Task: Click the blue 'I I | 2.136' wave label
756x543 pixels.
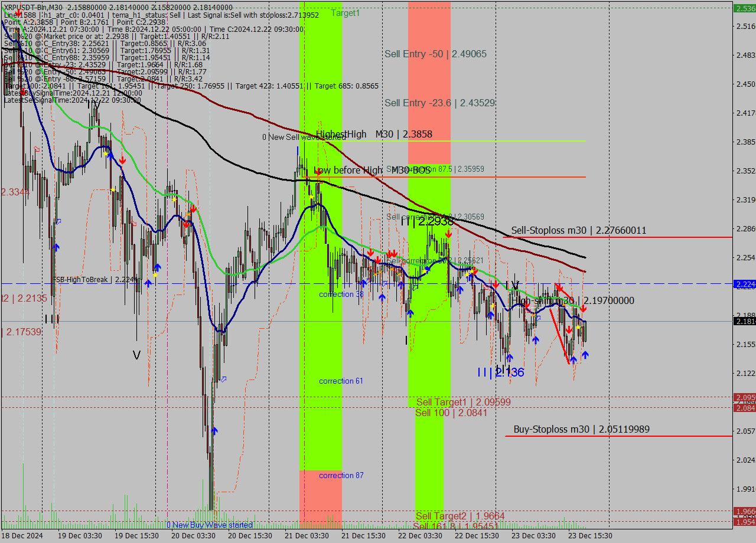Action: pyautogui.click(x=501, y=372)
